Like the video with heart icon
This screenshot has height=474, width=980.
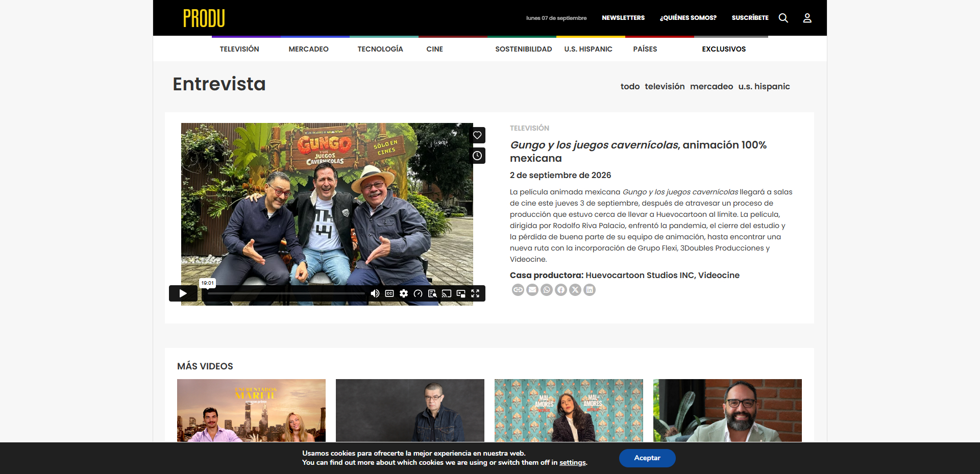(477, 135)
